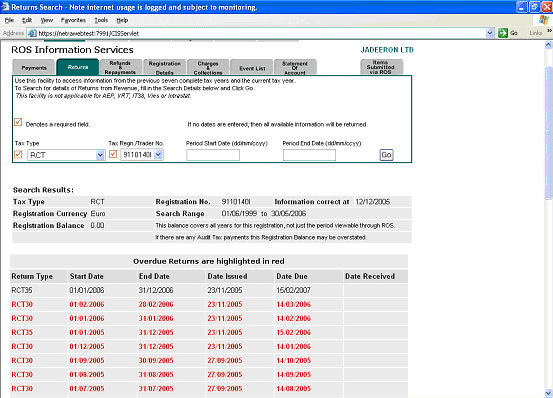Click the Internet Explorer page icon in address bar

coord(32,33)
